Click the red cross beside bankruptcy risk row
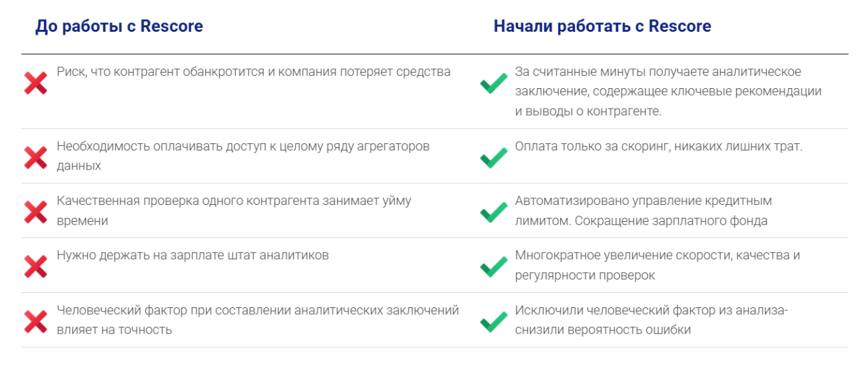 click(35, 83)
